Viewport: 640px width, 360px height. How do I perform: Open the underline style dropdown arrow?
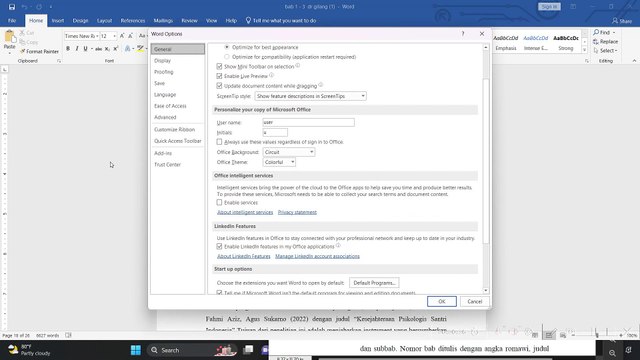click(x=91, y=49)
